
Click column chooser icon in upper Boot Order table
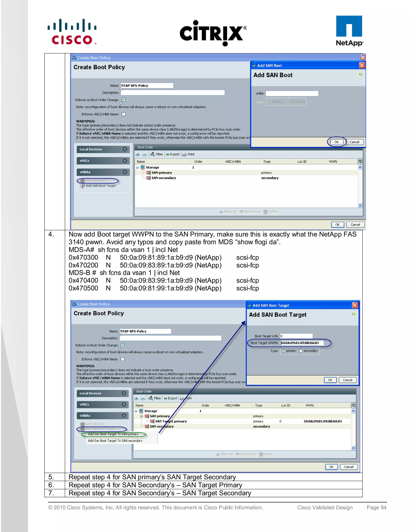pos(360,161)
